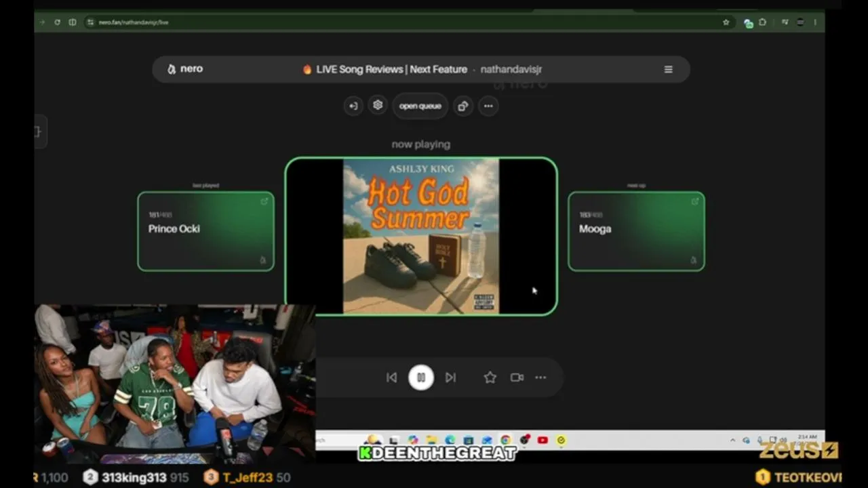Click the LIVE Song Reviews title text
The image size is (868, 488).
pyautogui.click(x=392, y=69)
